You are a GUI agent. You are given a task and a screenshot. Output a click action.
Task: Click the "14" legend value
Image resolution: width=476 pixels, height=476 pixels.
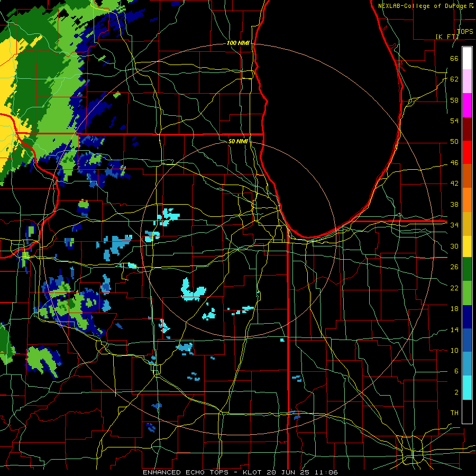[x=454, y=329]
